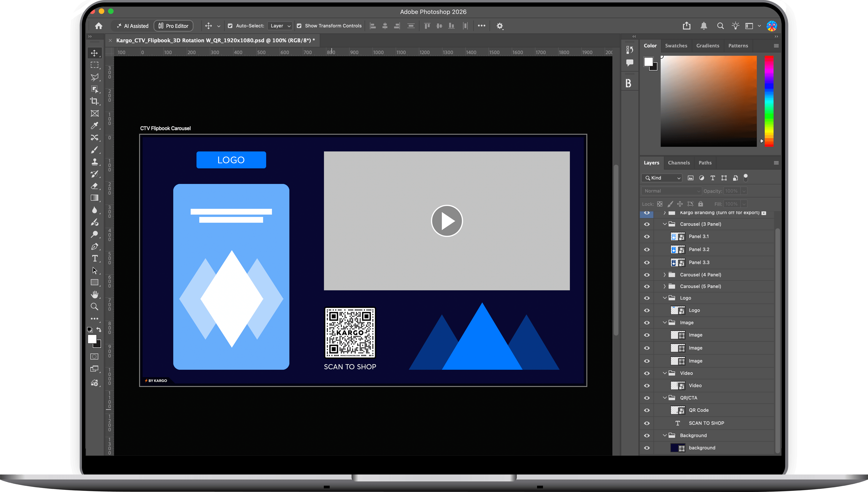Select the Horizontal Type tool
The image size is (868, 492).
95,259
